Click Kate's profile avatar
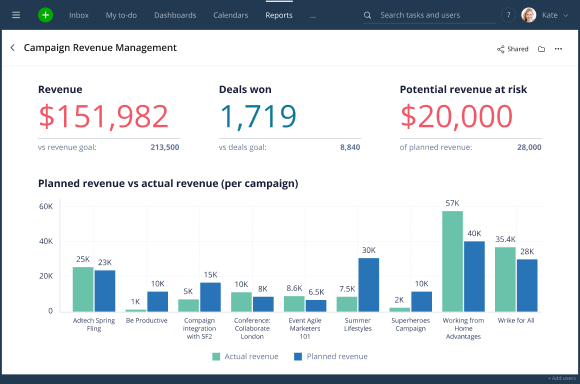 pos(529,15)
